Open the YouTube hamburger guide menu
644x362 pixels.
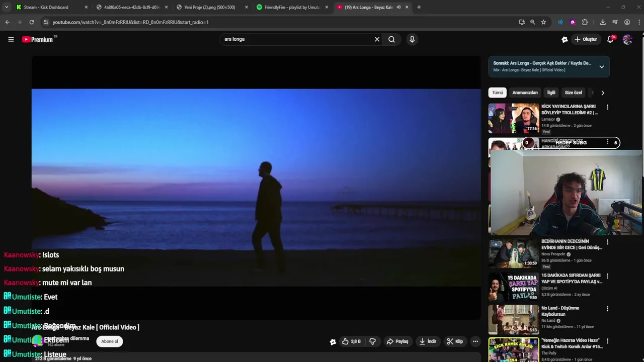(11, 39)
